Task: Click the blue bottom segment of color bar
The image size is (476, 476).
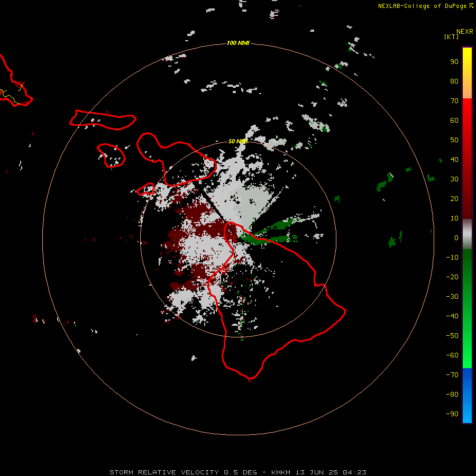Action: tap(467, 396)
